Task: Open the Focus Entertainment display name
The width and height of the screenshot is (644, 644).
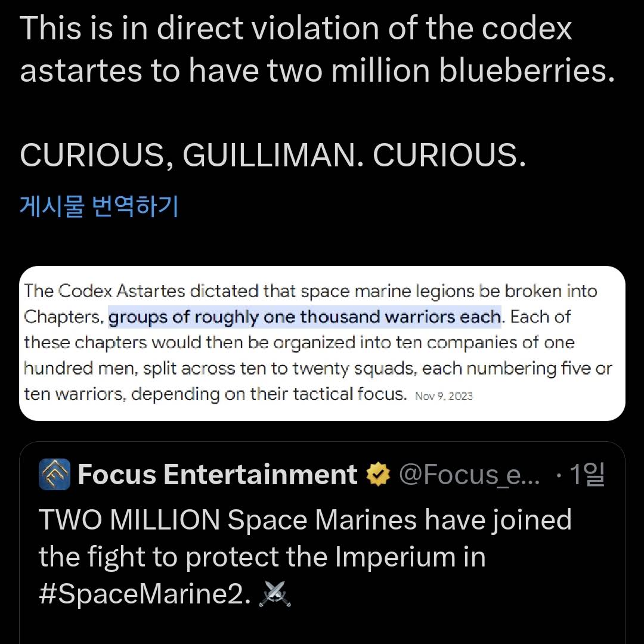Action: coord(217,475)
